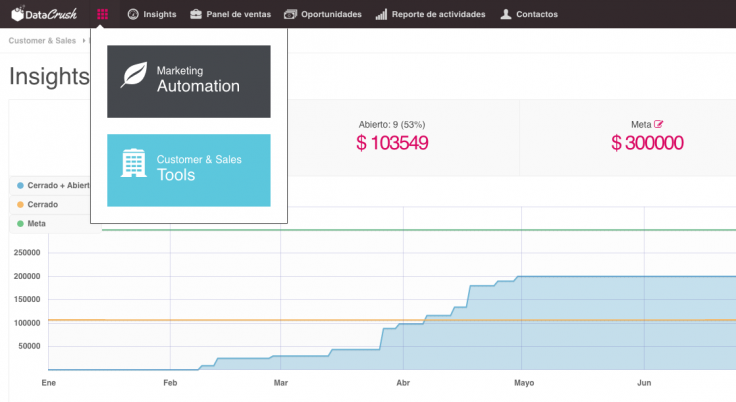
Task: Click the Abierto: 9 (53%) label
Action: 392,124
